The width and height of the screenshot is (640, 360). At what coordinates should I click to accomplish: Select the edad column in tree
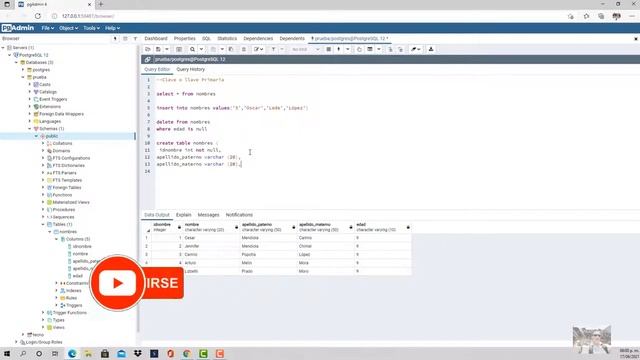(x=78, y=276)
